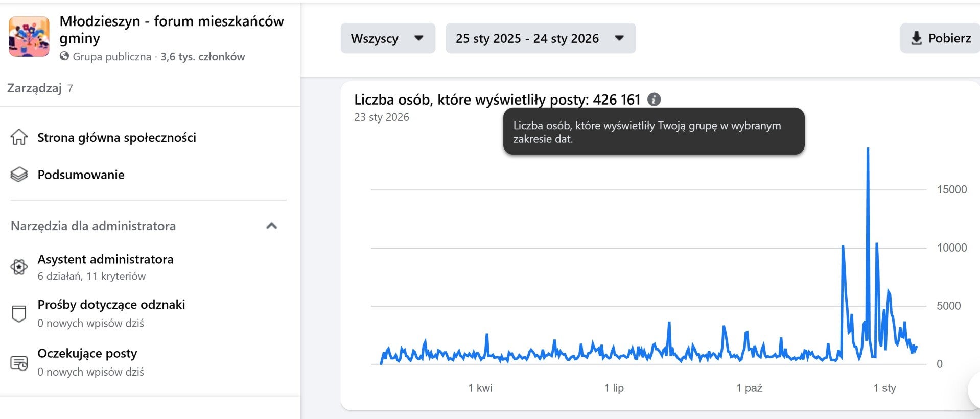Viewport: 980px width, 419px height.
Task: Select Podsumowanie in sidebar
Action: 81,175
